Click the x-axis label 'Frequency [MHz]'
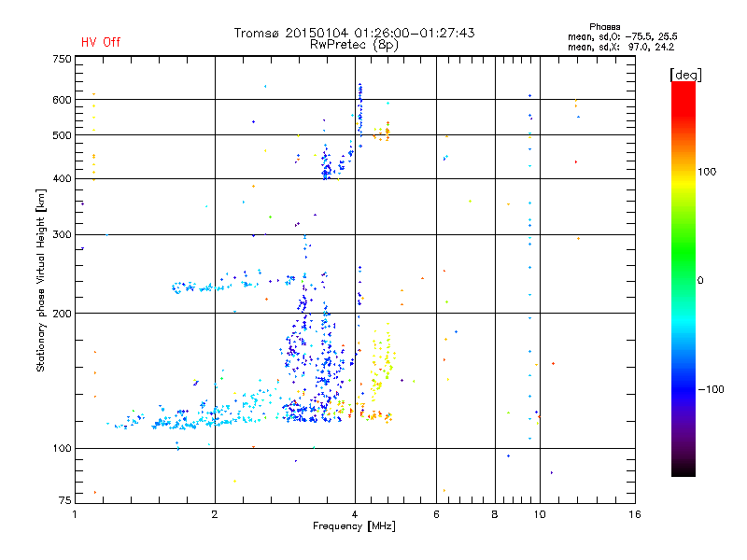 [x=354, y=526]
